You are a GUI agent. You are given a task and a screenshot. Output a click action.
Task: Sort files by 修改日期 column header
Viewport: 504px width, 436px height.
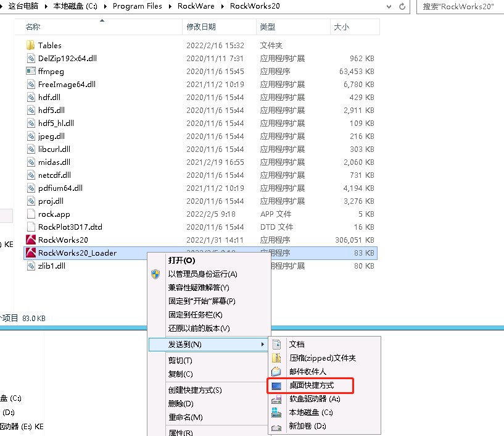pos(219,27)
